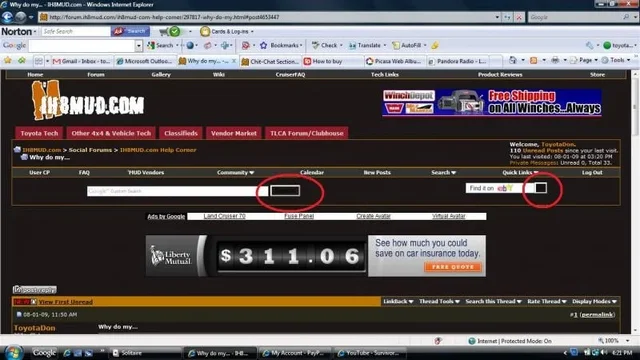Viewport: 640px width, 360px height.
Task: Click FREE QUOTE on Liberty Mutual ad
Action: coord(453,267)
